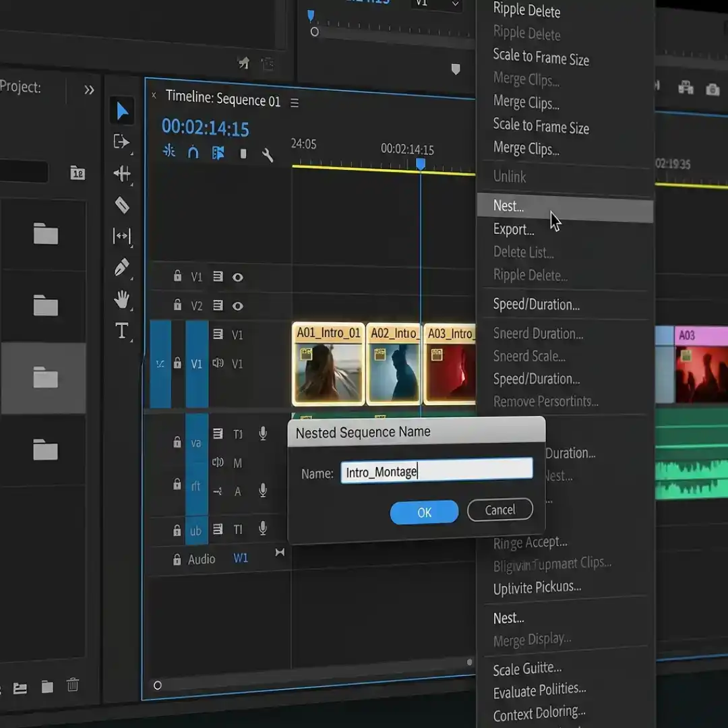
Task: Select the A01_Intro_01 clip thumbnail
Action: coord(328,364)
